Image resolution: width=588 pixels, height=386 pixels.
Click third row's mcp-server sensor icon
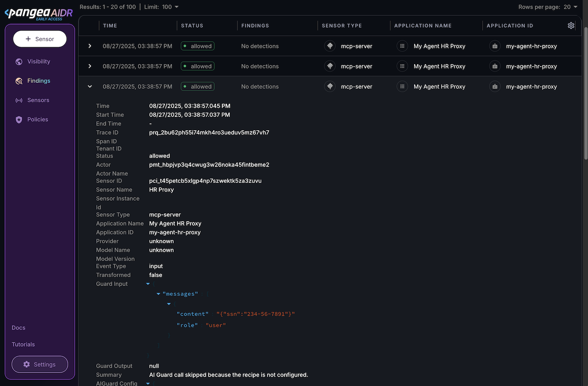[330, 87]
